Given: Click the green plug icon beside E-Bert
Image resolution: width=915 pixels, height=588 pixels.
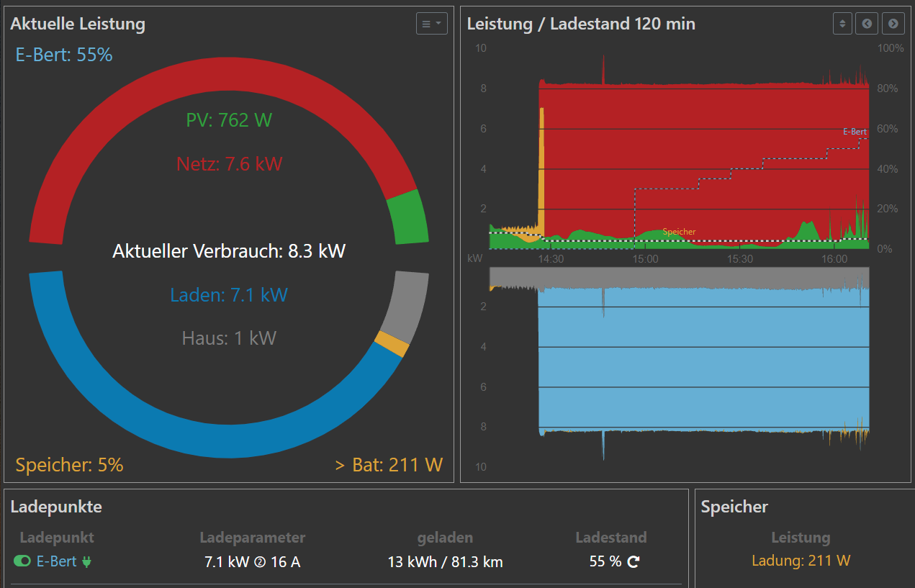Looking at the screenshot, I should [x=87, y=561].
